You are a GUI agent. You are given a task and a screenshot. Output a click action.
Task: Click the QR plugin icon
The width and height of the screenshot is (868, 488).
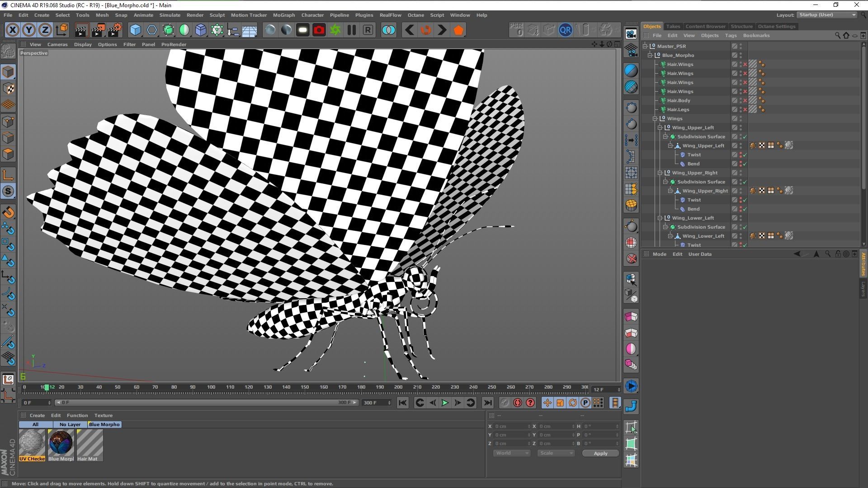[565, 30]
